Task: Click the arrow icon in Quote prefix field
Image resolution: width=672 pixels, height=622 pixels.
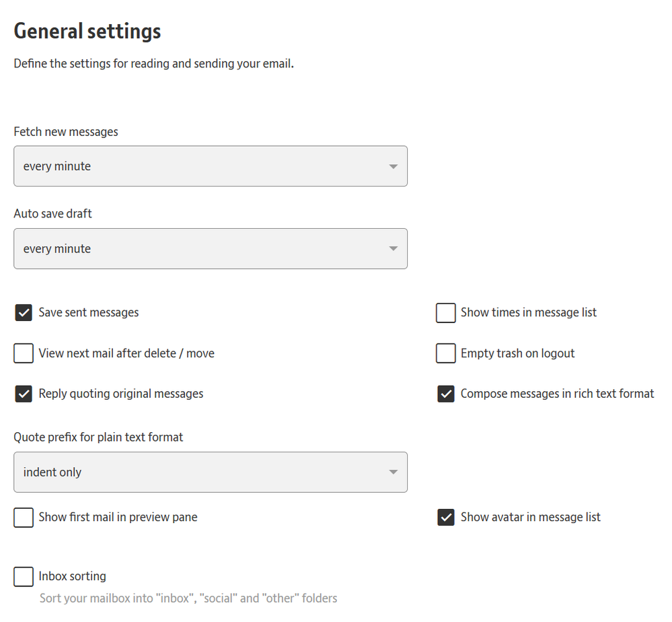Action: (394, 473)
